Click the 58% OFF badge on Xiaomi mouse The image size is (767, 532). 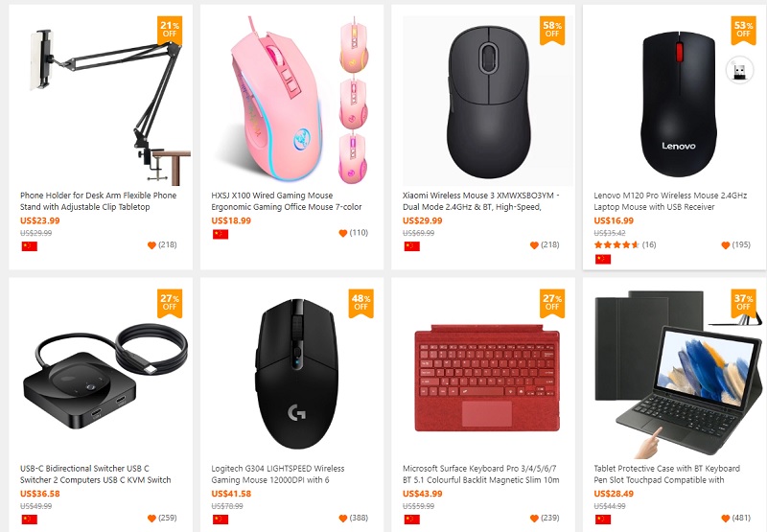coord(552,31)
